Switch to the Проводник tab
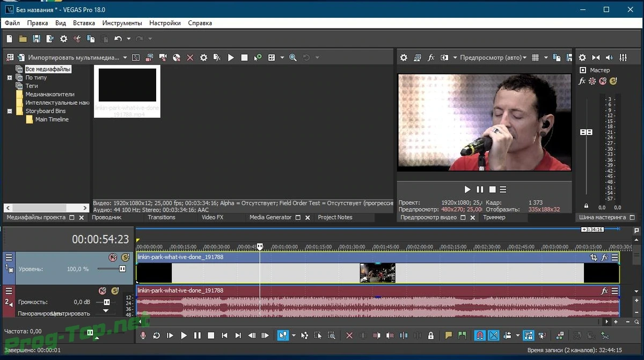This screenshot has height=360, width=644. [107, 217]
